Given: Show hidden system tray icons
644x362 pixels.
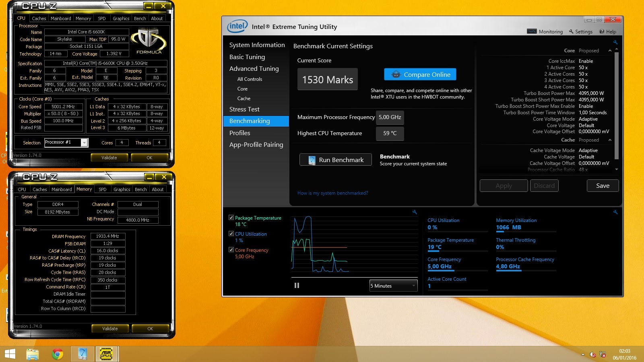Looking at the screenshot, I should (583, 354).
